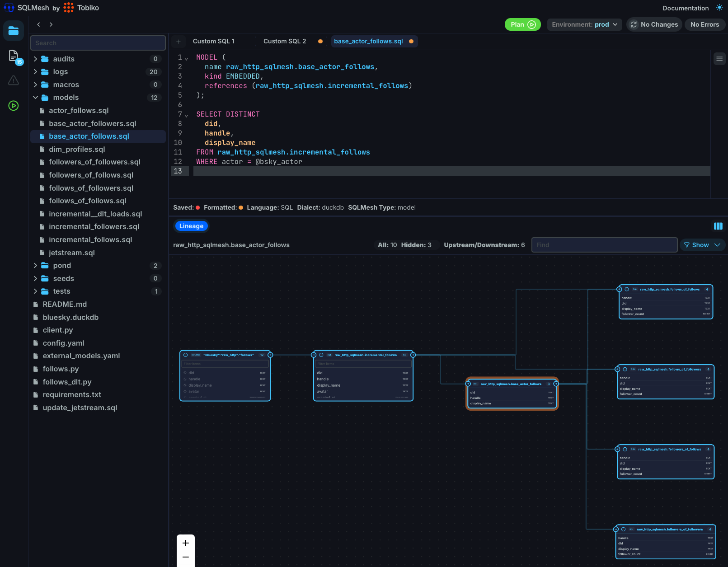This screenshot has width=728, height=567.
Task: Click output handle of bluesky raw_http follows node
Action: coord(270,355)
